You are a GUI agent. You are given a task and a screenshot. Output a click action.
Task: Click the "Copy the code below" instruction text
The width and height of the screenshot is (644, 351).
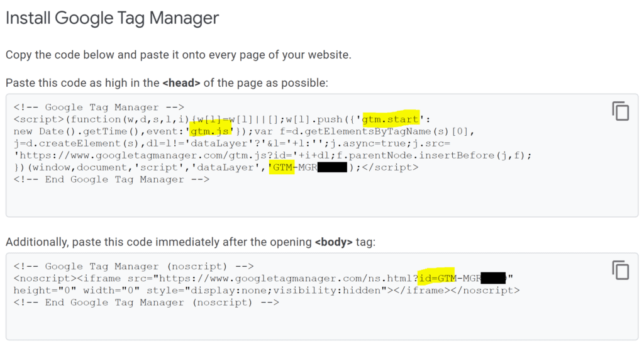click(178, 55)
